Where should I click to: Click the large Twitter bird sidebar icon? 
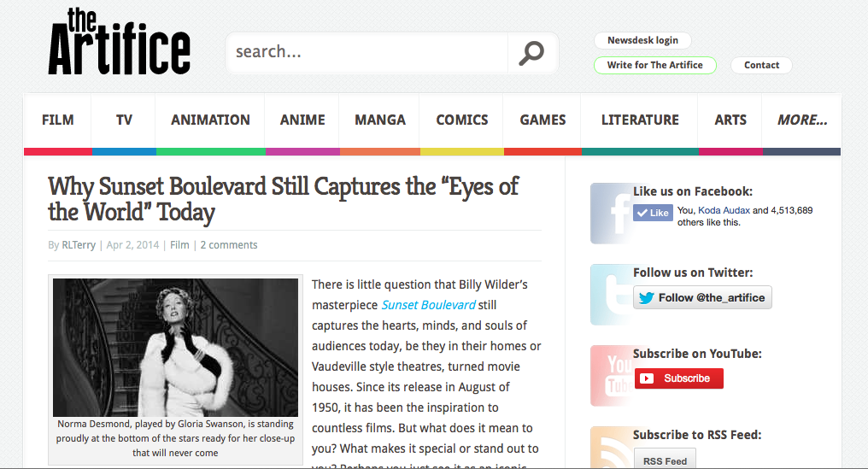tap(611, 294)
